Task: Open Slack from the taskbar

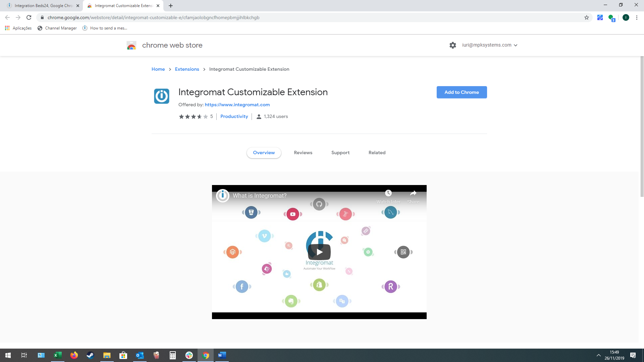Action: 189,355
